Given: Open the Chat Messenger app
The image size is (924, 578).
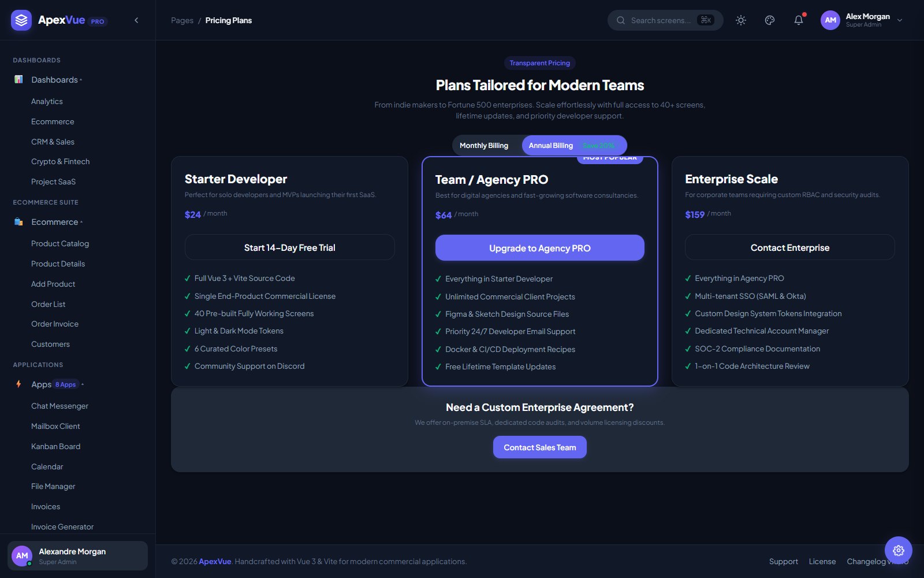Looking at the screenshot, I should coord(59,406).
